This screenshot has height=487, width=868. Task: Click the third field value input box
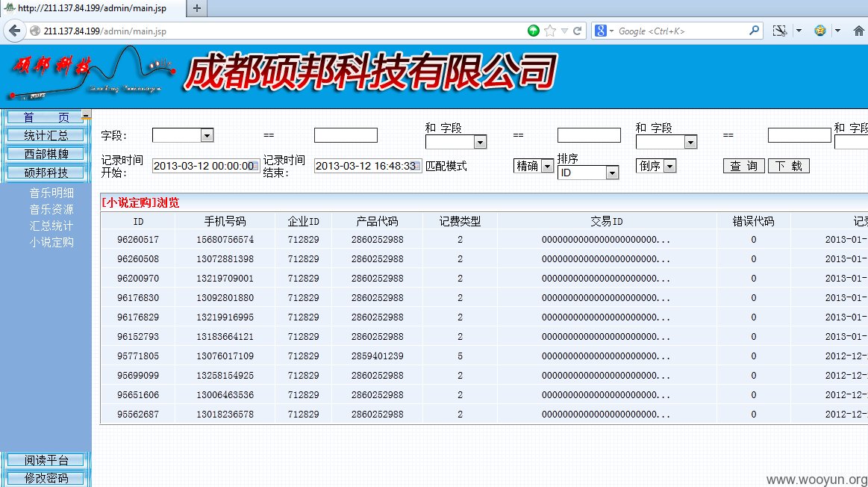click(x=799, y=135)
